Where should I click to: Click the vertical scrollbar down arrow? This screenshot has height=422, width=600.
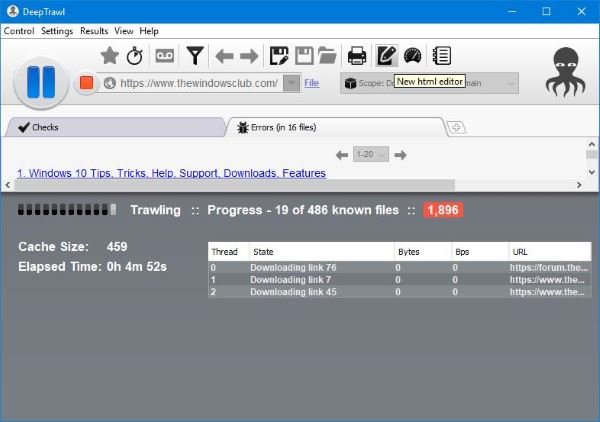pyautogui.click(x=592, y=172)
